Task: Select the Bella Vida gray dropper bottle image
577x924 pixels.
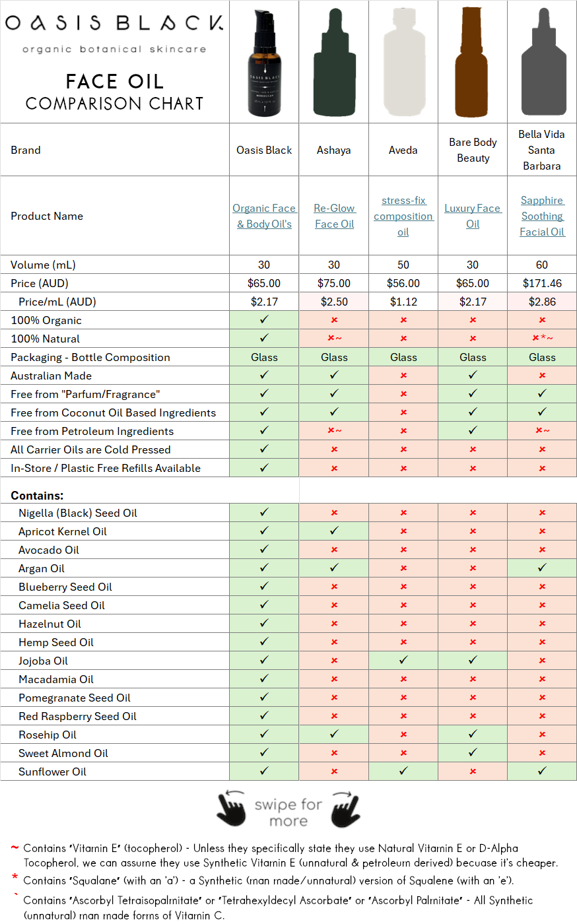Action: [x=541, y=61]
